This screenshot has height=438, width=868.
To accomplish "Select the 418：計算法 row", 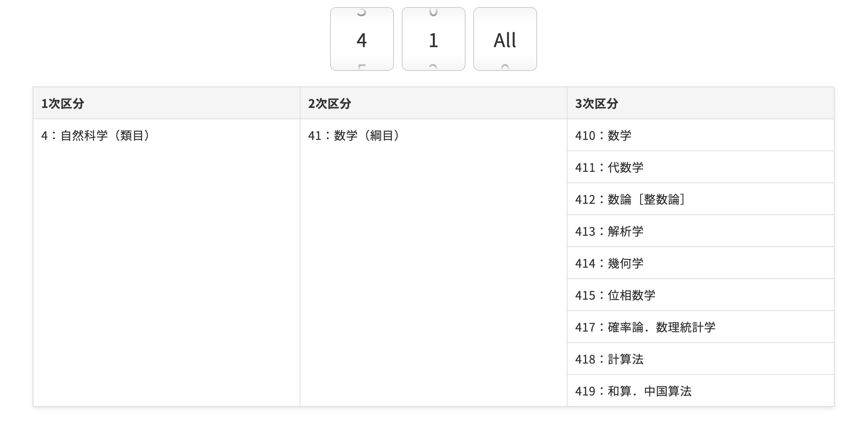I will click(x=609, y=359).
